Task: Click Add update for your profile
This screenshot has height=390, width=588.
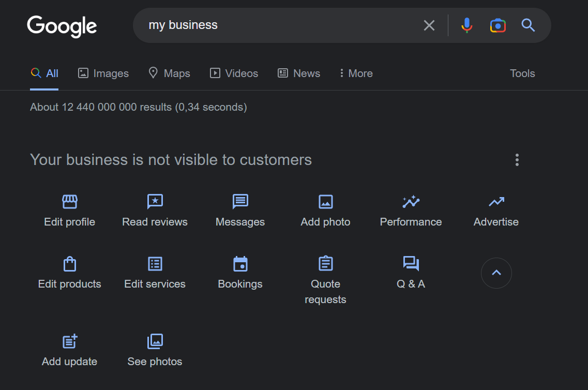Action: (x=69, y=349)
